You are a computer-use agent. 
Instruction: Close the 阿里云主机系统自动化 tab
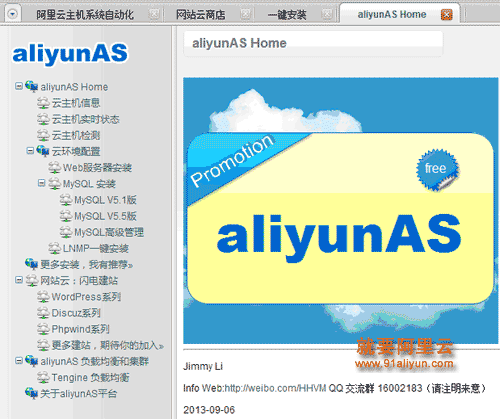point(154,14)
